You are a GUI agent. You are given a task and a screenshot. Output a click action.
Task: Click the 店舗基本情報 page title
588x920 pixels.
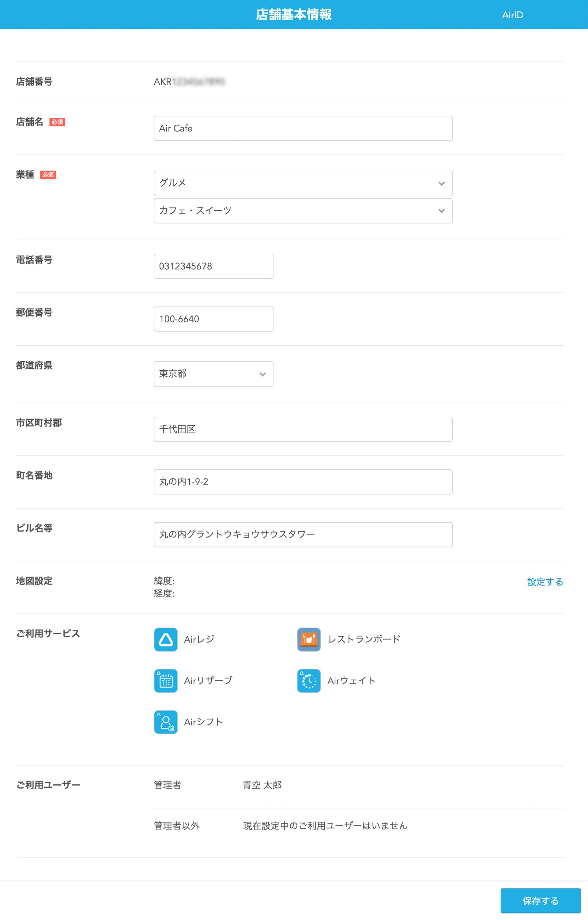click(x=294, y=14)
